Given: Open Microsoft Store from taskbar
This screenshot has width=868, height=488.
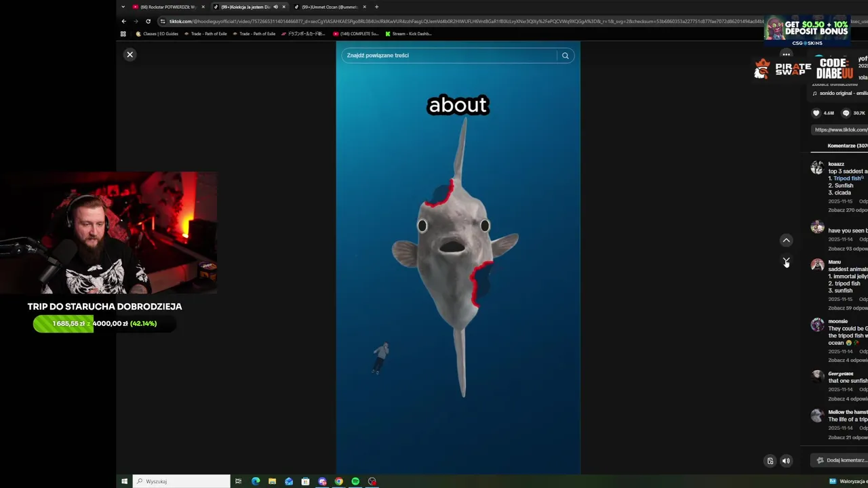Looking at the screenshot, I should 305,481.
